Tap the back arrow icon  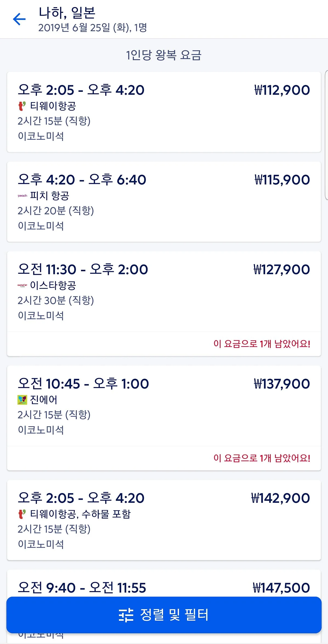(x=19, y=19)
